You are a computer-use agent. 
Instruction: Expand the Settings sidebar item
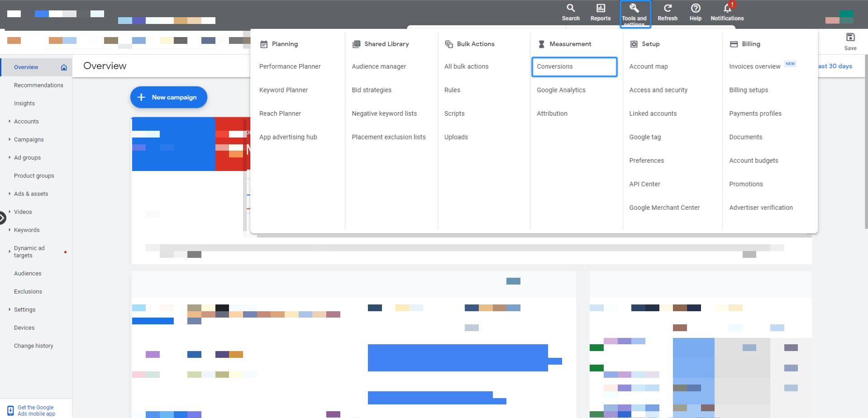point(10,309)
